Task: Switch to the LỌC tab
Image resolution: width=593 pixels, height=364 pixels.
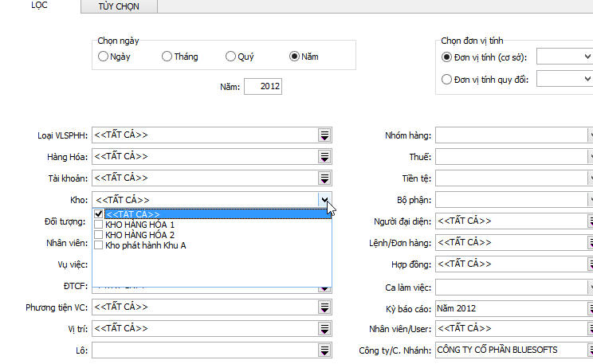Action: click(x=38, y=6)
